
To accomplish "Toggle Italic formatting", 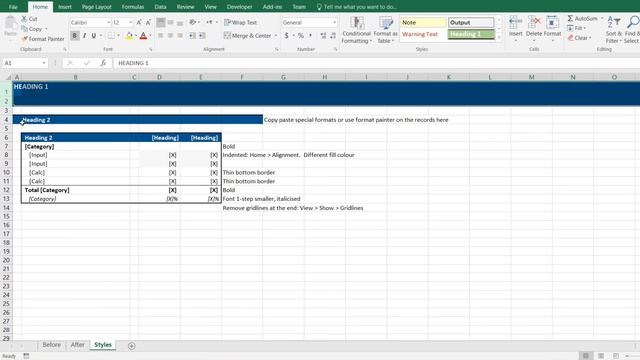I will pyautogui.click(x=84, y=36).
